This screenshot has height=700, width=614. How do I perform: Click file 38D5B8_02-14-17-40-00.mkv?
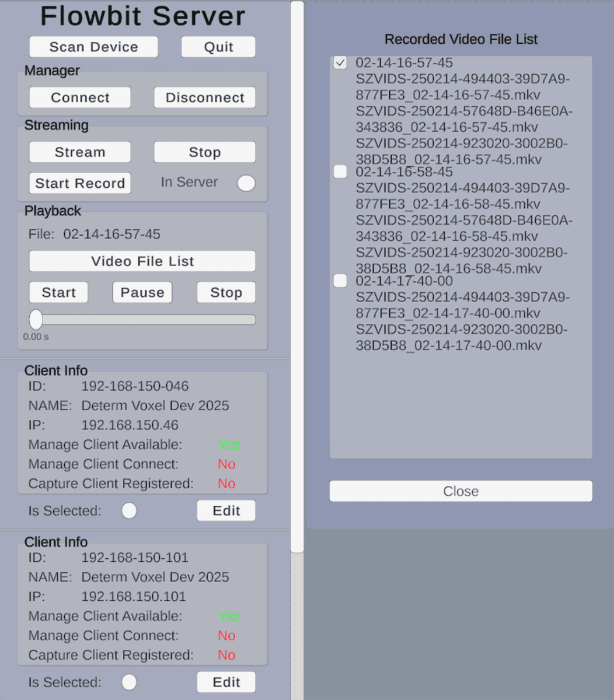click(449, 345)
